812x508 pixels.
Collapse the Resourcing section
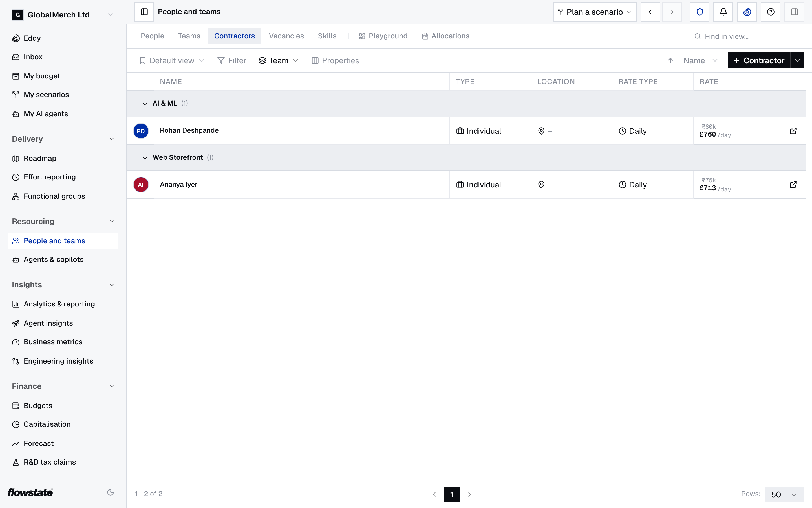coord(112,222)
